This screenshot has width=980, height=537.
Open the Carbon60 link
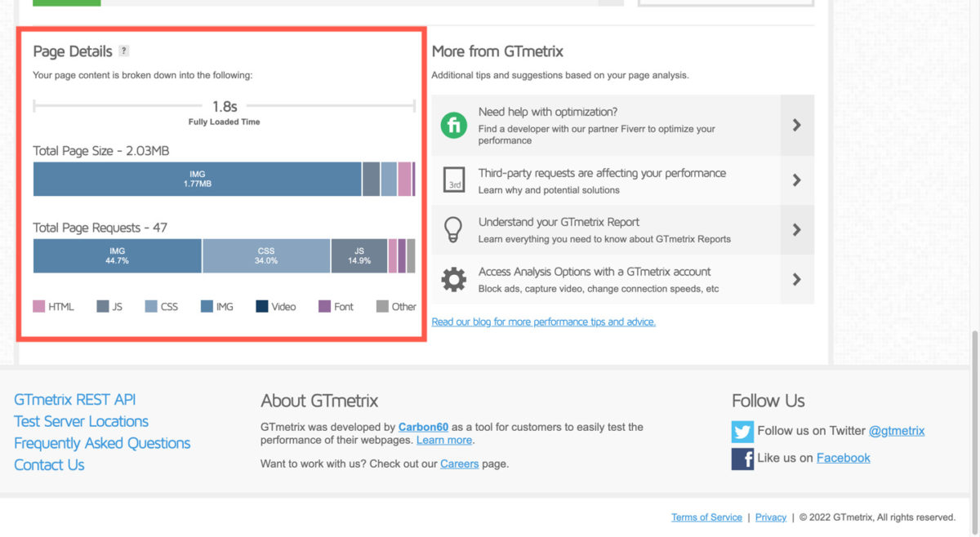pyautogui.click(x=423, y=427)
